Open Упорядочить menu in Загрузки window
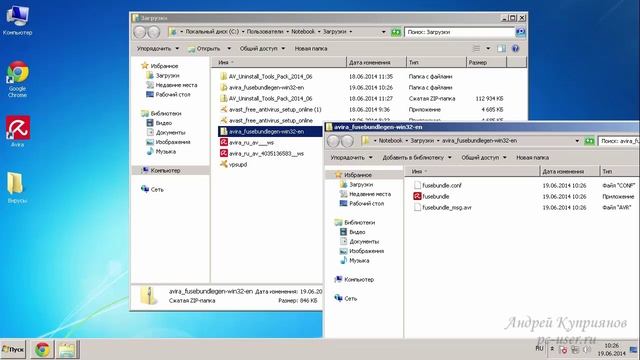 click(x=158, y=49)
